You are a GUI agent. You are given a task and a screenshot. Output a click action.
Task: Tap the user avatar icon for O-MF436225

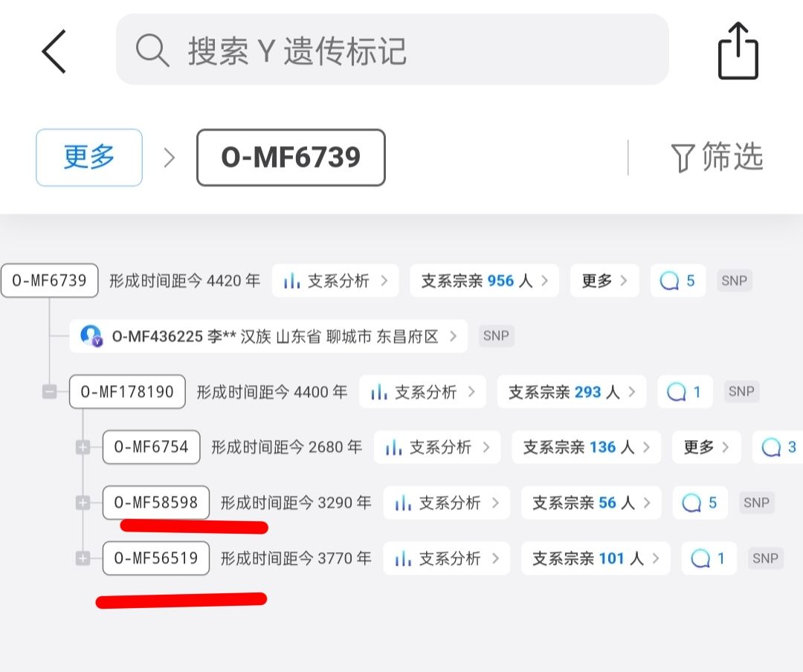click(91, 336)
